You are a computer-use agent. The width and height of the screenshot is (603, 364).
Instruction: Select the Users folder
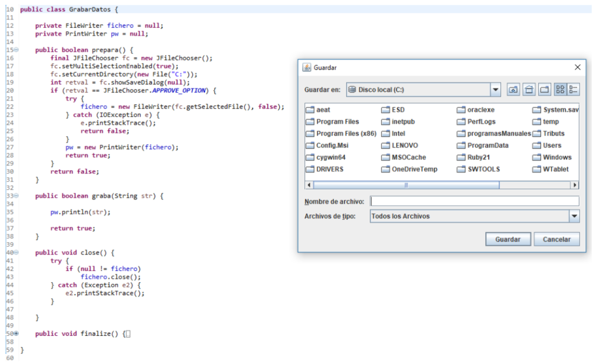coord(547,145)
